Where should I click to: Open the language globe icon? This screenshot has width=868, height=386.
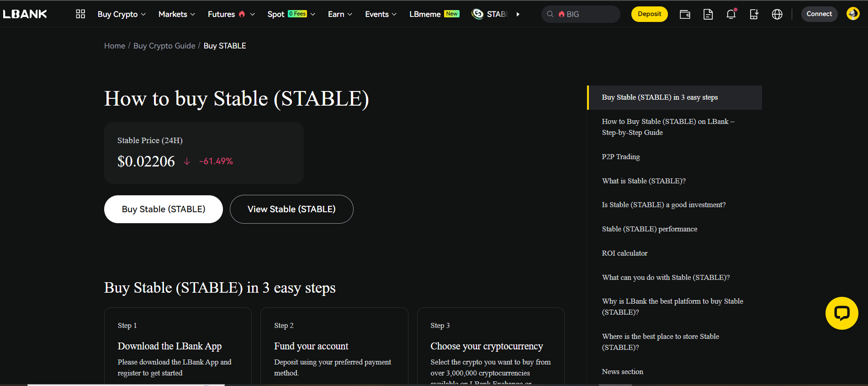777,14
